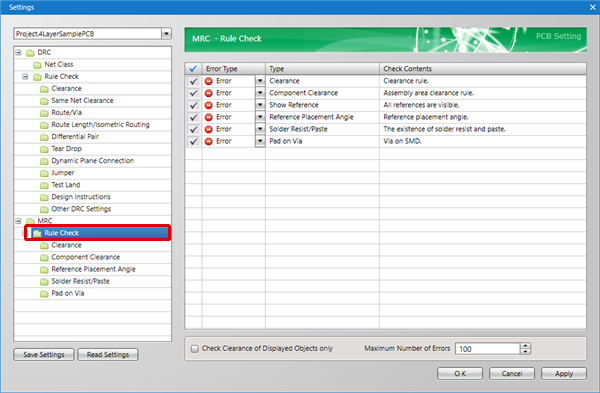
Task: Select Component Clearance in the MRC tree
Action: point(86,257)
